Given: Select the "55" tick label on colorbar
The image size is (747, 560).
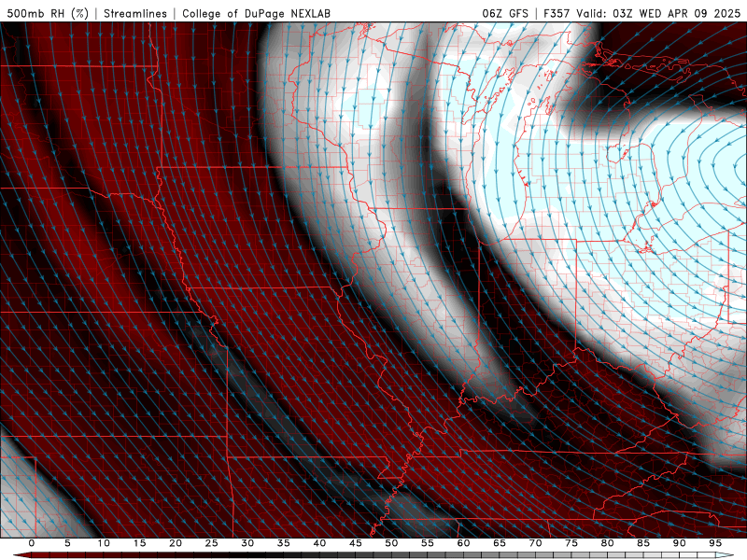Looking at the screenshot, I should pos(428,543).
